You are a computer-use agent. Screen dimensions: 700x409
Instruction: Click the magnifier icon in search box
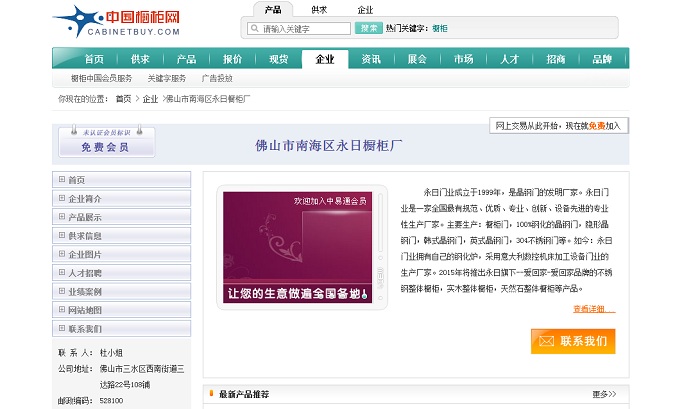pyautogui.click(x=254, y=29)
